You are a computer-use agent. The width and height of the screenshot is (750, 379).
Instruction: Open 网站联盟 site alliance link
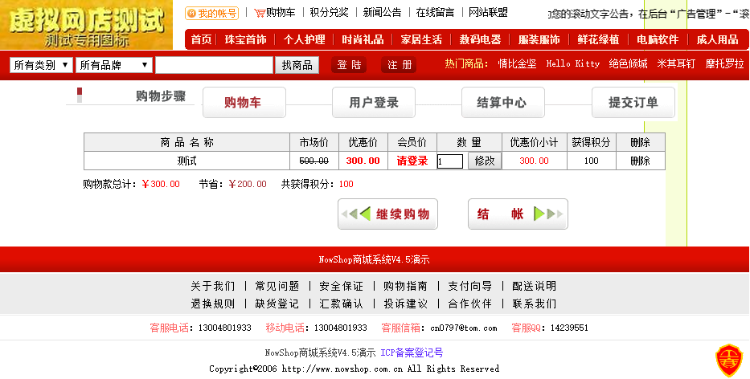coord(488,12)
